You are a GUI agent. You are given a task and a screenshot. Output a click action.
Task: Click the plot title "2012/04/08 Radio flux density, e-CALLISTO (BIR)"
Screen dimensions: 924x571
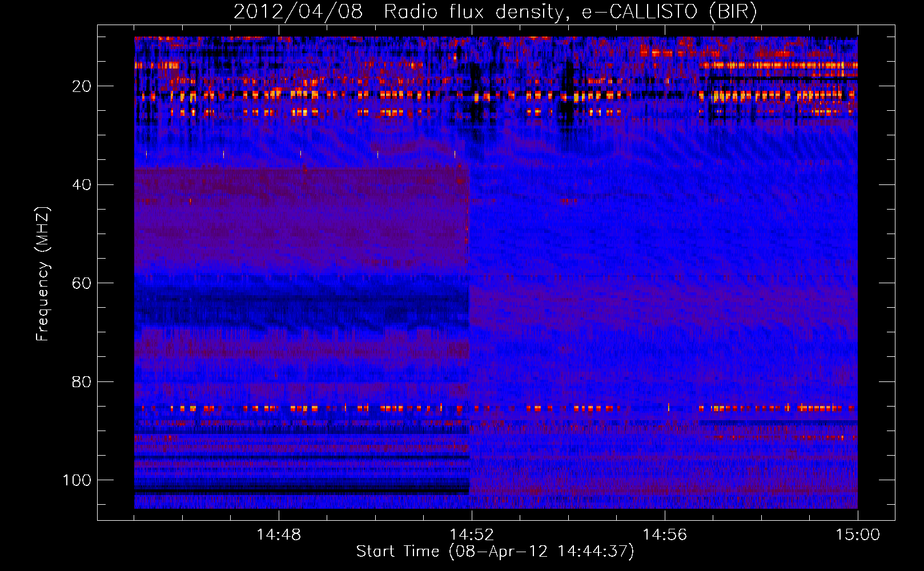click(495, 12)
